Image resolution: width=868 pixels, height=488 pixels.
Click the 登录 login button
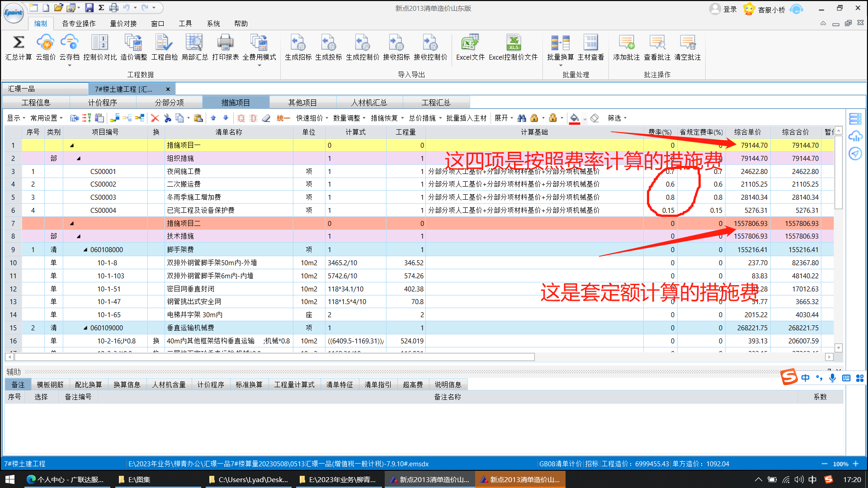pos(723,9)
